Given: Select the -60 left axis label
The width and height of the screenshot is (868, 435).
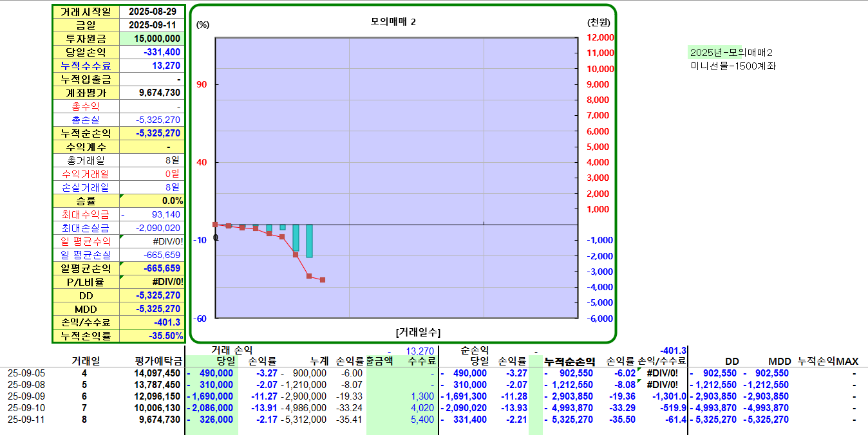Looking at the screenshot, I should pos(200,319).
